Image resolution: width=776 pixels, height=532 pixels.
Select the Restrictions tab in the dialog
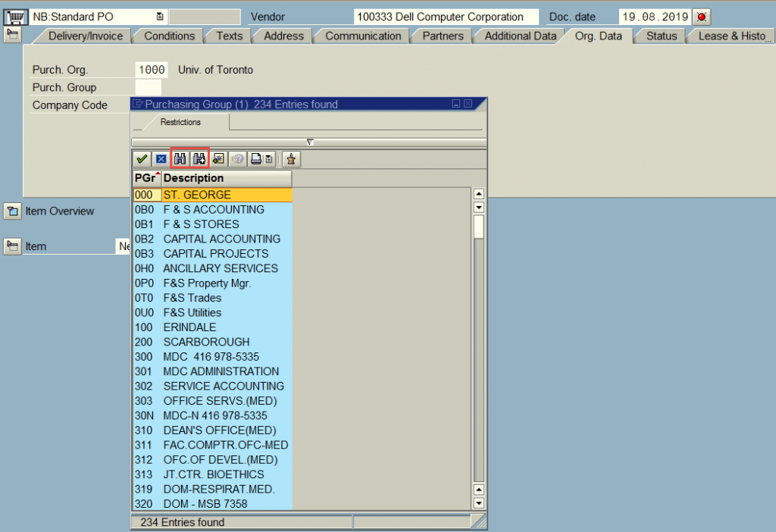click(180, 121)
